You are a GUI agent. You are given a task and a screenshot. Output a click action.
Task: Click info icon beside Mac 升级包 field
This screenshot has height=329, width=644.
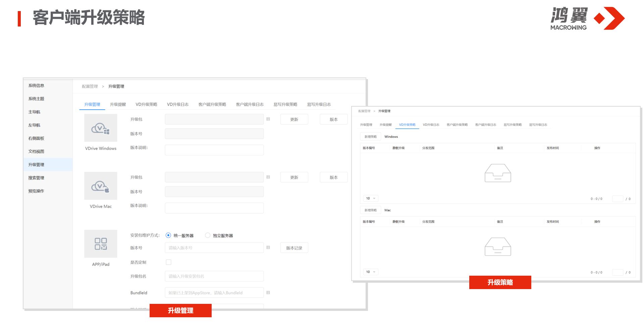click(268, 177)
